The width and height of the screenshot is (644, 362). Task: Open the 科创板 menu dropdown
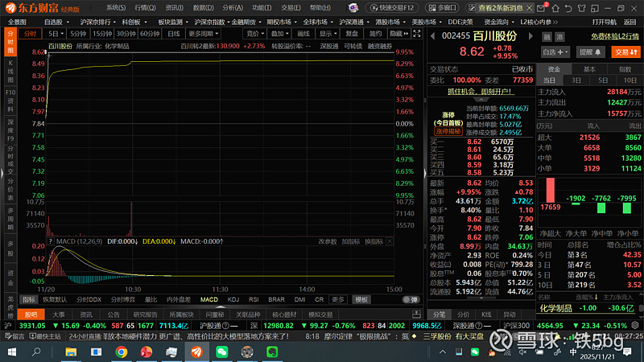[134, 22]
